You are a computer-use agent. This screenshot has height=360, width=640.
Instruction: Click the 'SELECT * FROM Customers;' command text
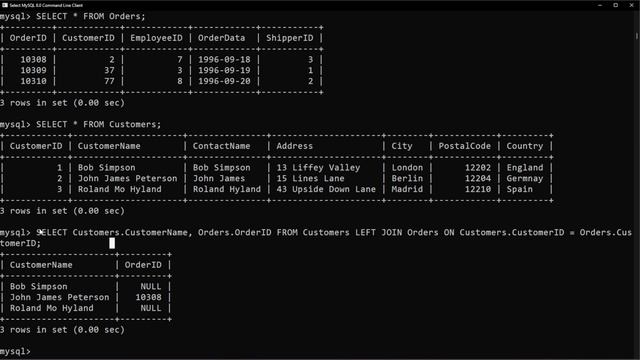point(98,124)
